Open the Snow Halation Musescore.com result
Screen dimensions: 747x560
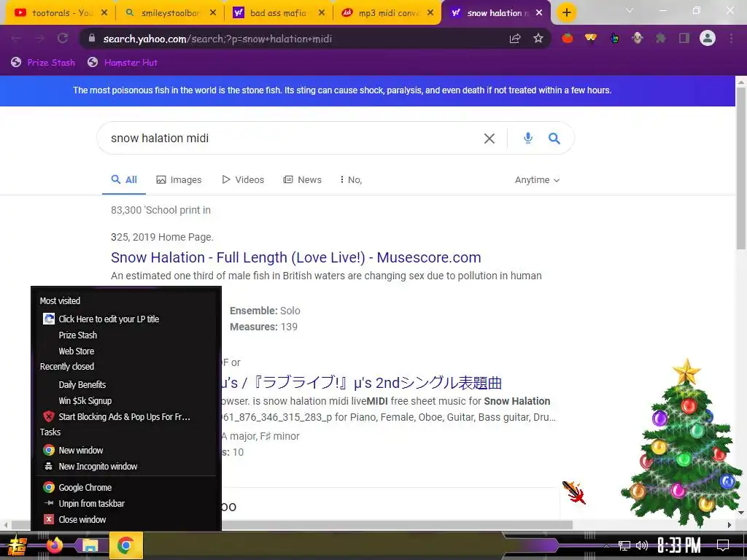(x=296, y=257)
